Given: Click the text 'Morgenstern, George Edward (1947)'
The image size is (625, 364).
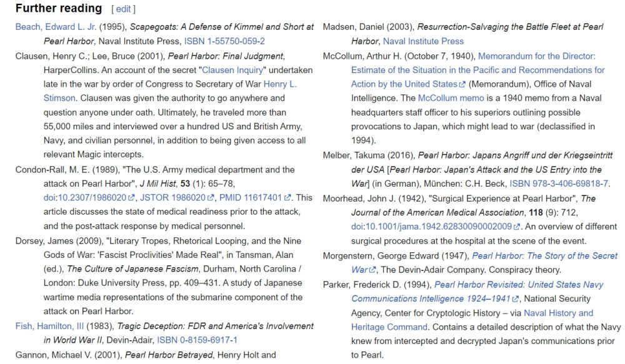Looking at the screenshot, I should [x=396, y=256].
